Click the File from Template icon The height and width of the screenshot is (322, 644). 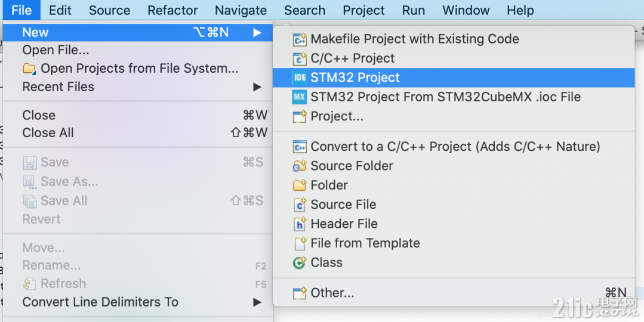[x=300, y=243]
